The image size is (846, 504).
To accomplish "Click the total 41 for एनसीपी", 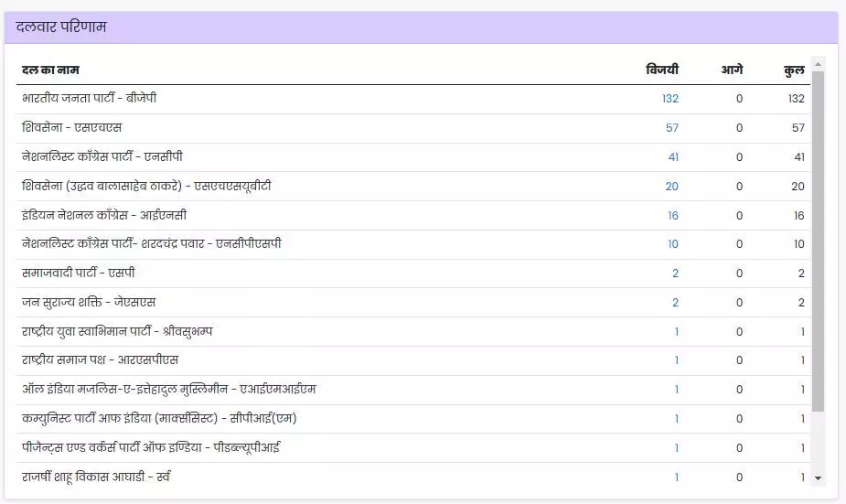I will (x=799, y=157).
